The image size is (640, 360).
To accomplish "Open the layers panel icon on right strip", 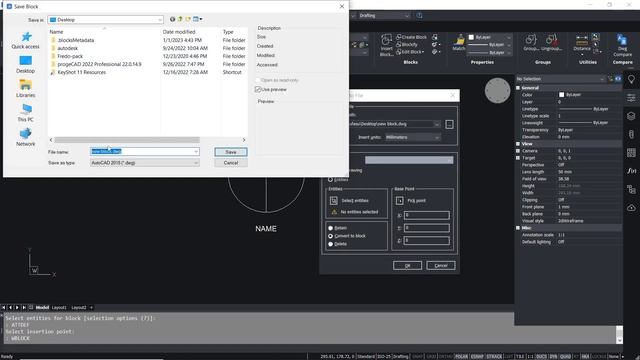I will point(631,116).
